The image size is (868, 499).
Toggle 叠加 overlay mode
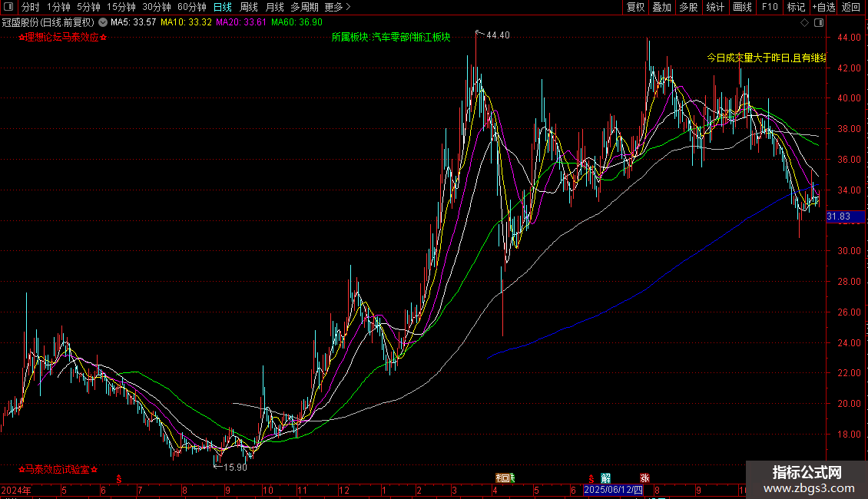[x=661, y=8]
